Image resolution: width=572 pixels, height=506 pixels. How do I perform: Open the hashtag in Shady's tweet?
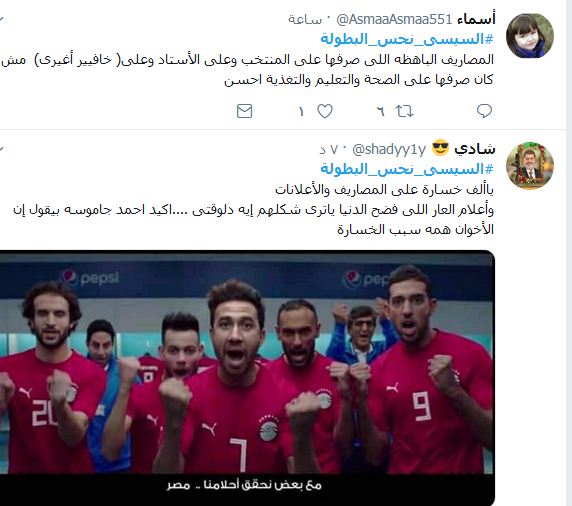[407, 169]
